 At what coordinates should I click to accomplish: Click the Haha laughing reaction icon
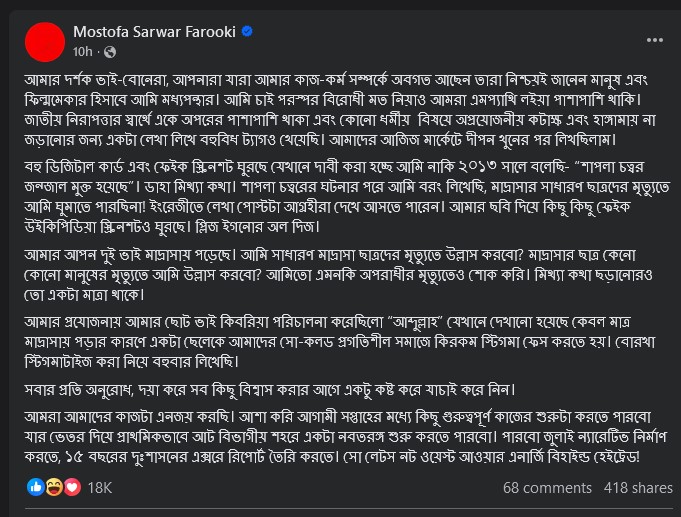(54, 487)
